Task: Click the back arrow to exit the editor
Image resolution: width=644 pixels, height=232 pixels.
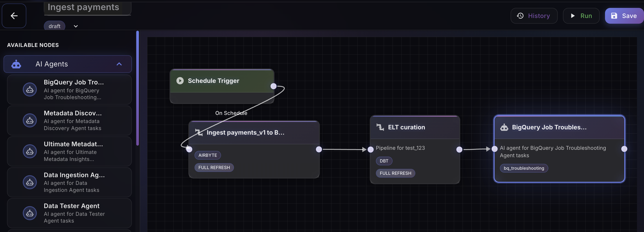Action: coord(14,16)
